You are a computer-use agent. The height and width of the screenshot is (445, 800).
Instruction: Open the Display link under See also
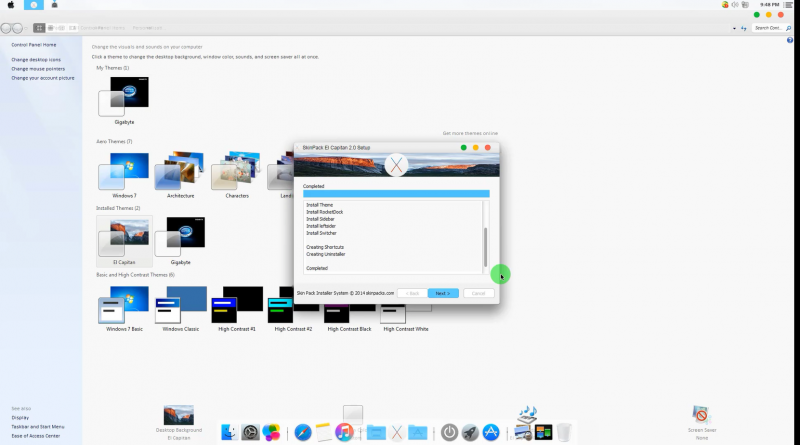coord(20,417)
